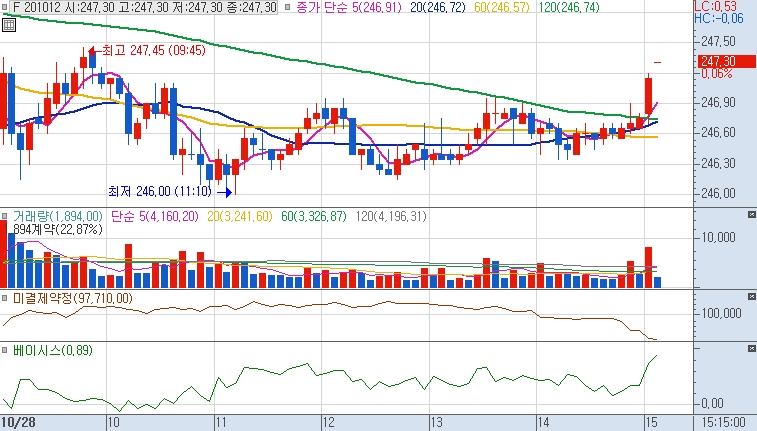757x431 pixels.
Task: Close the 미결제약정 open interest panel
Action: pos(750,297)
